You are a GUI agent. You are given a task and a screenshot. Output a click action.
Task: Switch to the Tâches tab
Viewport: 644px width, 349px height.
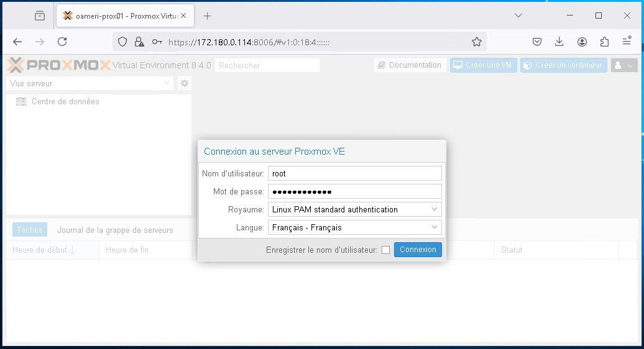pyautogui.click(x=30, y=230)
